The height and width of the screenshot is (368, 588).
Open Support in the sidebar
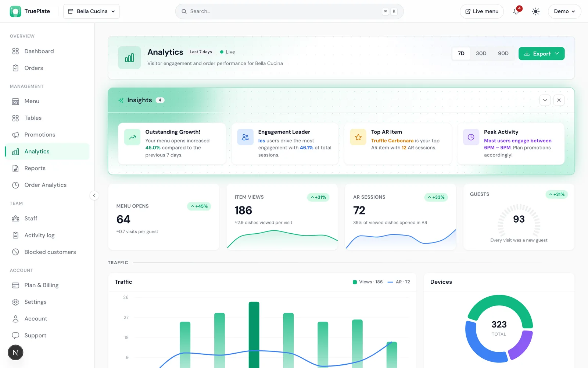pyautogui.click(x=47, y=336)
